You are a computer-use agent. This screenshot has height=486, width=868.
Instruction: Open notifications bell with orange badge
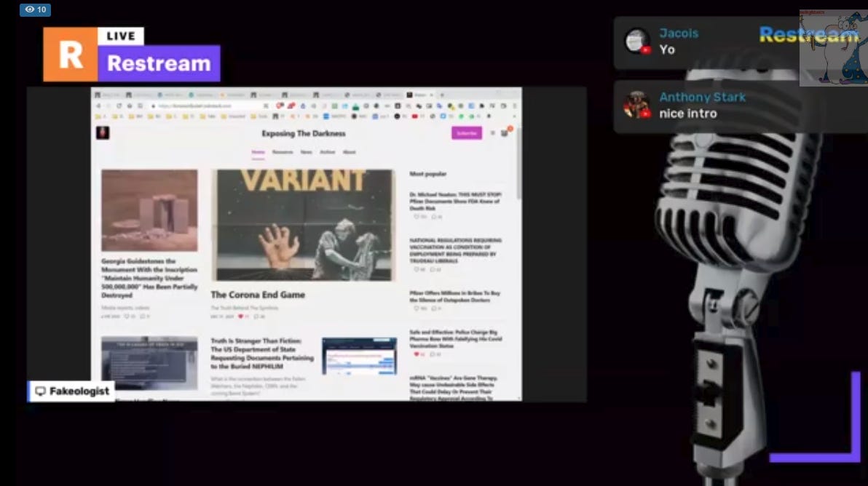pos(505,132)
